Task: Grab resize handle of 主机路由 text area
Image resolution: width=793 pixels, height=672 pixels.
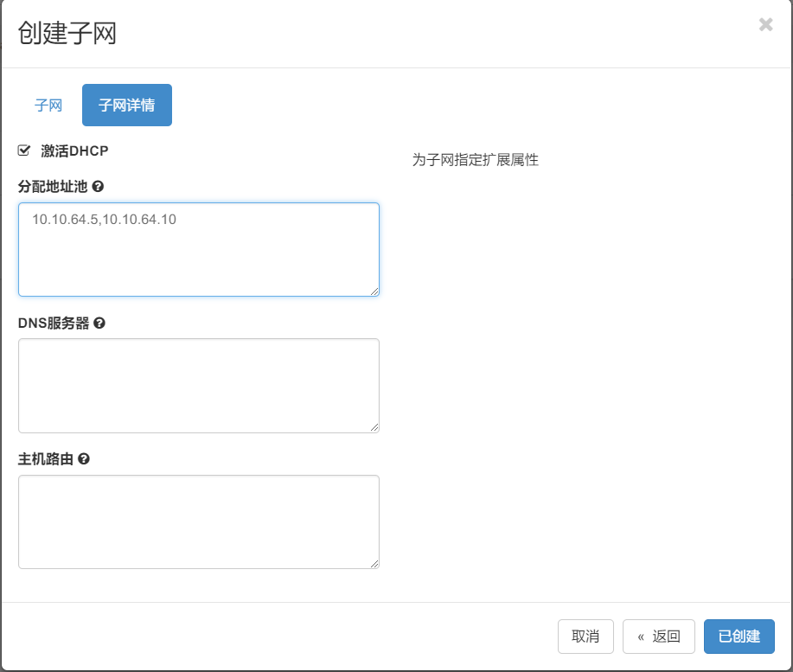Action: [374, 564]
